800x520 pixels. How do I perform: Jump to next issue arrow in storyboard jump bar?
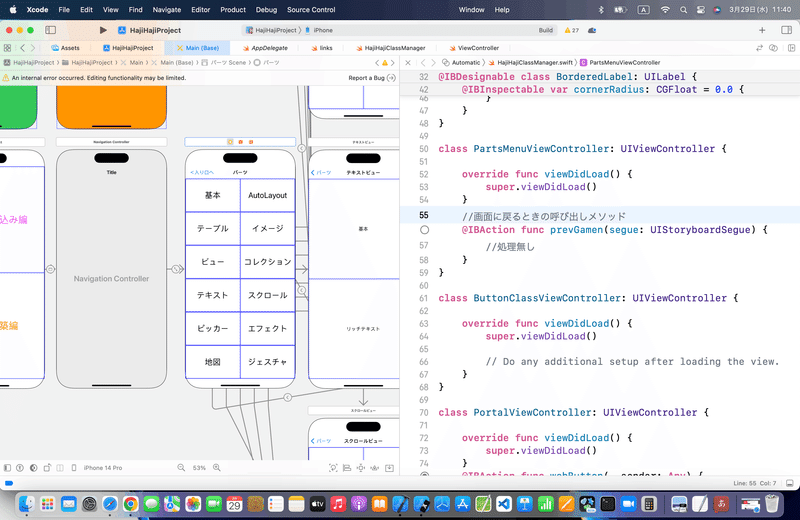click(392, 63)
